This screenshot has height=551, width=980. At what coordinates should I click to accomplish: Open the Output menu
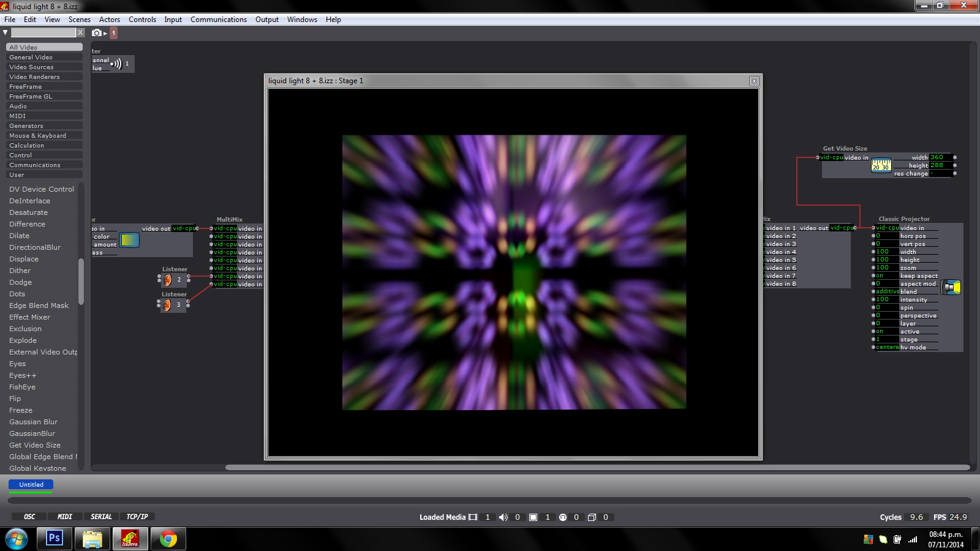coord(267,20)
